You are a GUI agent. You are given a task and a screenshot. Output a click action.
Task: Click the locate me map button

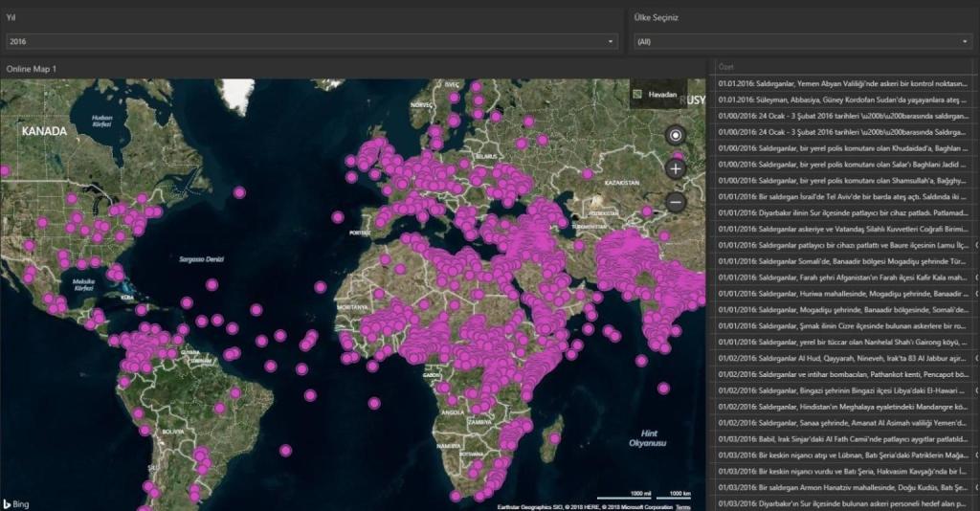[676, 135]
